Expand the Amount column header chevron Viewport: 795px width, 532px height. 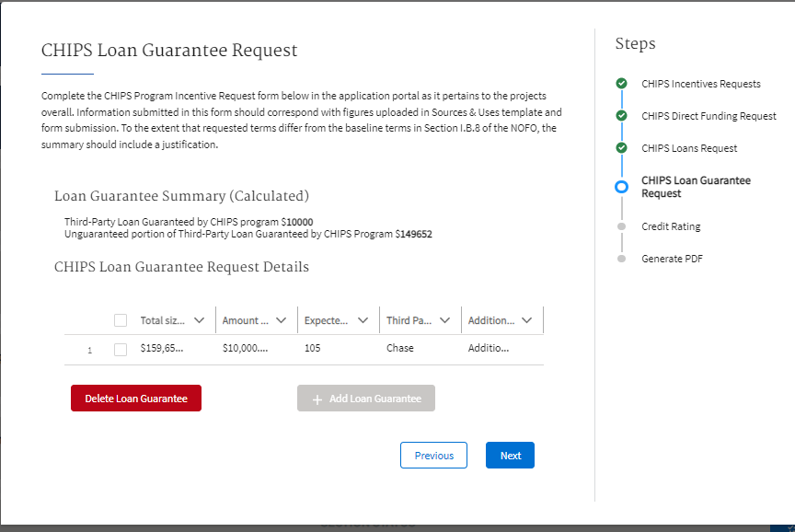pyautogui.click(x=281, y=320)
